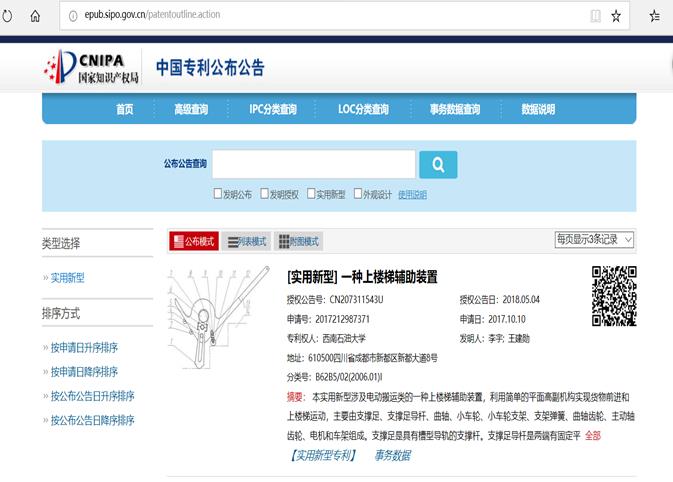
Task: Click the magnifier search button
Action: pos(438,164)
